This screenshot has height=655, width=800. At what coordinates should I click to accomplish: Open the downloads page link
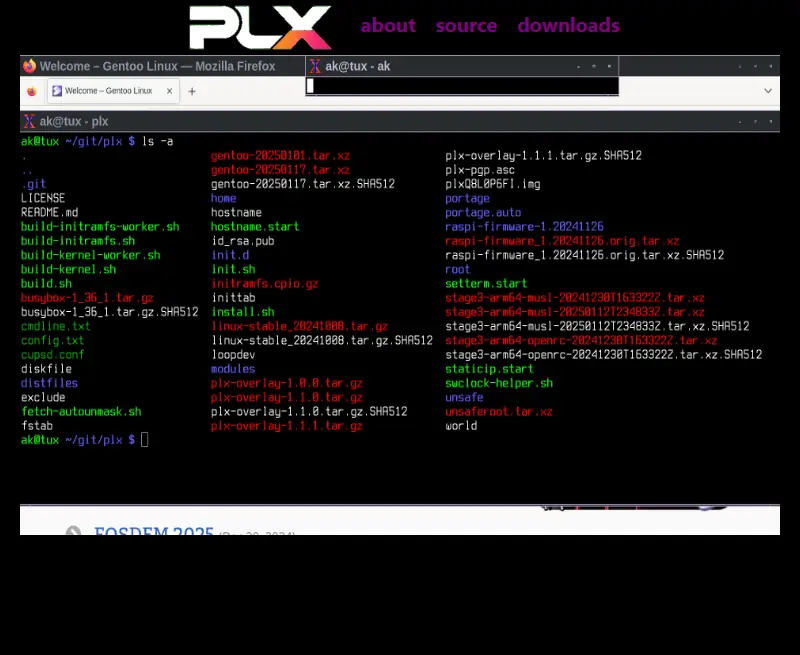568,26
